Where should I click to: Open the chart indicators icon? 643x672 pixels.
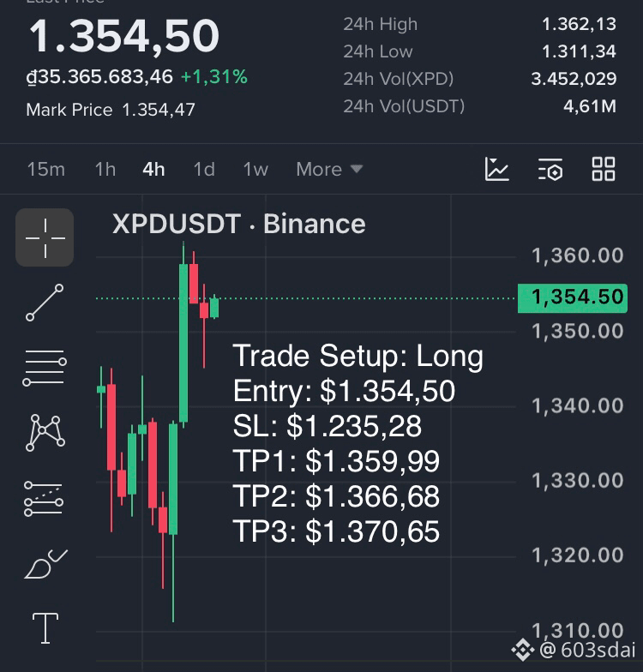point(497,169)
